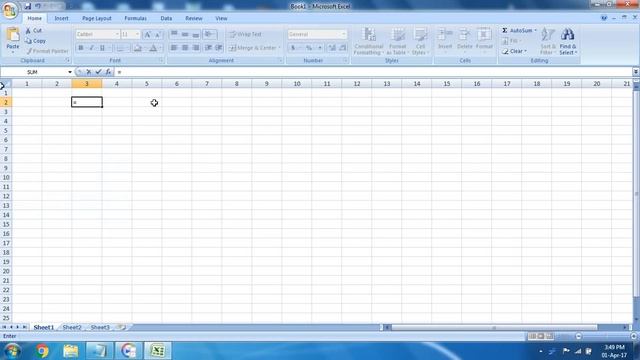Viewport: 640px width, 360px height.
Task: Open Chrome from the taskbar
Action: point(42,351)
